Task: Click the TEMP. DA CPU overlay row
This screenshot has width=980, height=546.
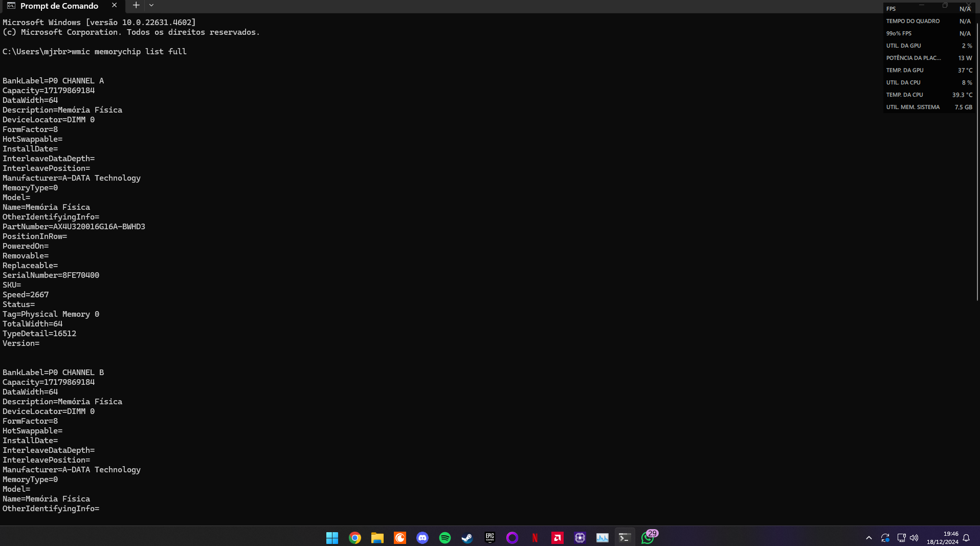Action: click(x=929, y=95)
